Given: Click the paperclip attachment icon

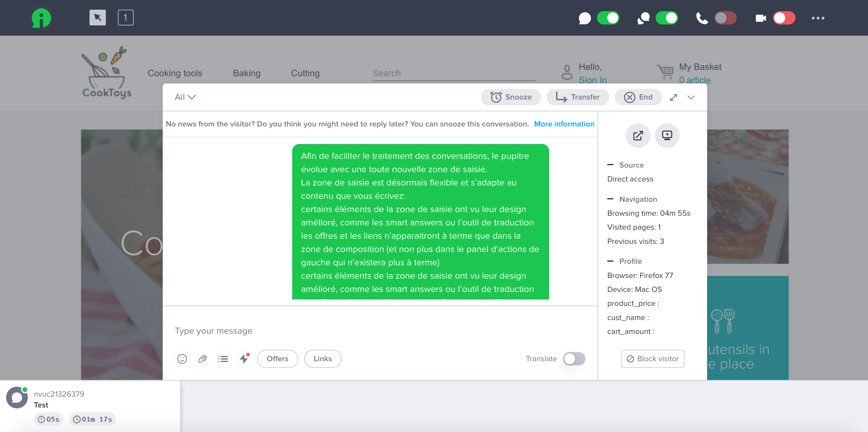Looking at the screenshot, I should point(202,358).
